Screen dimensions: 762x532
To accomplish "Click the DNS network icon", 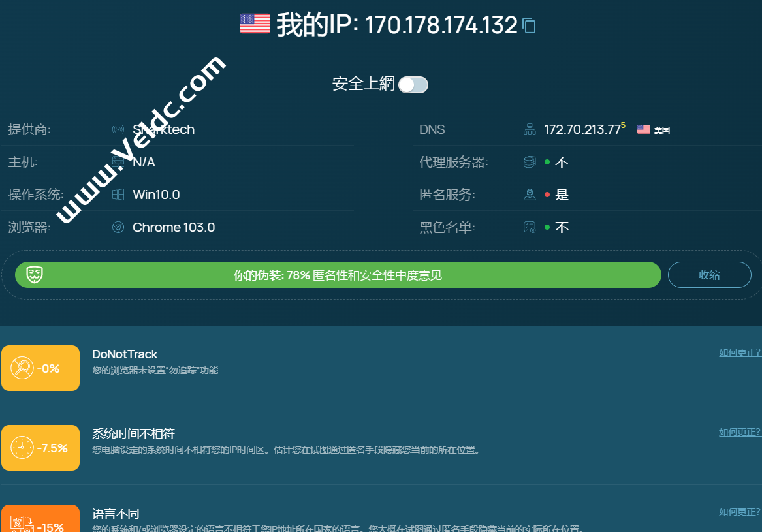I will click(530, 129).
